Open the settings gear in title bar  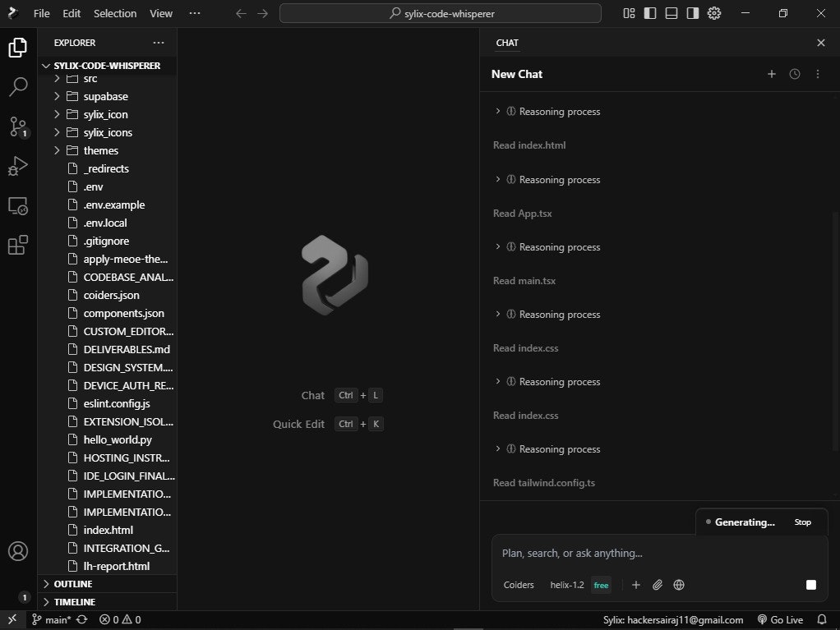714,13
